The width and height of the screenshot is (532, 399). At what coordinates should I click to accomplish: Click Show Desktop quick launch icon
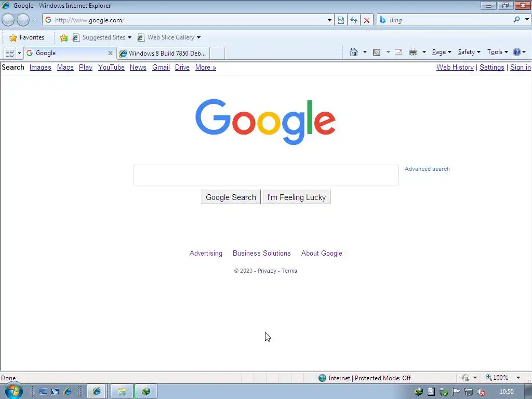point(43,392)
